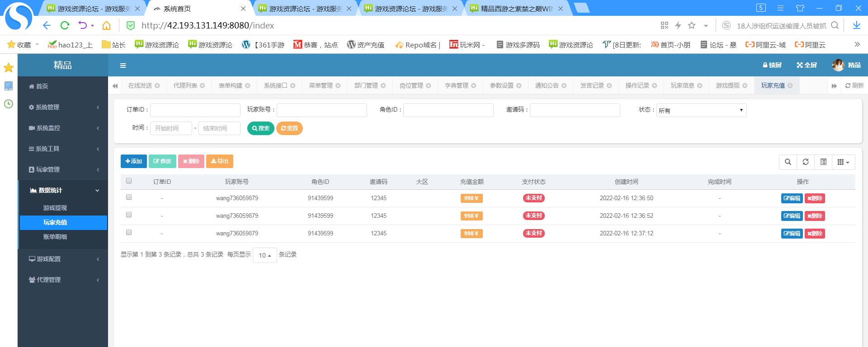Click the table search magnifier icon

pos(788,162)
